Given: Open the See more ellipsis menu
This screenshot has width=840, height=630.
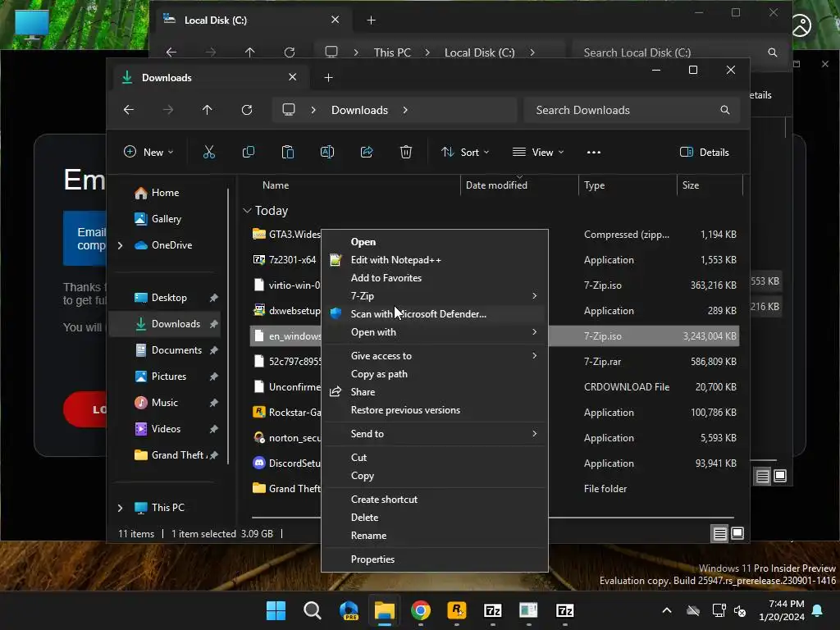Looking at the screenshot, I should tap(594, 152).
